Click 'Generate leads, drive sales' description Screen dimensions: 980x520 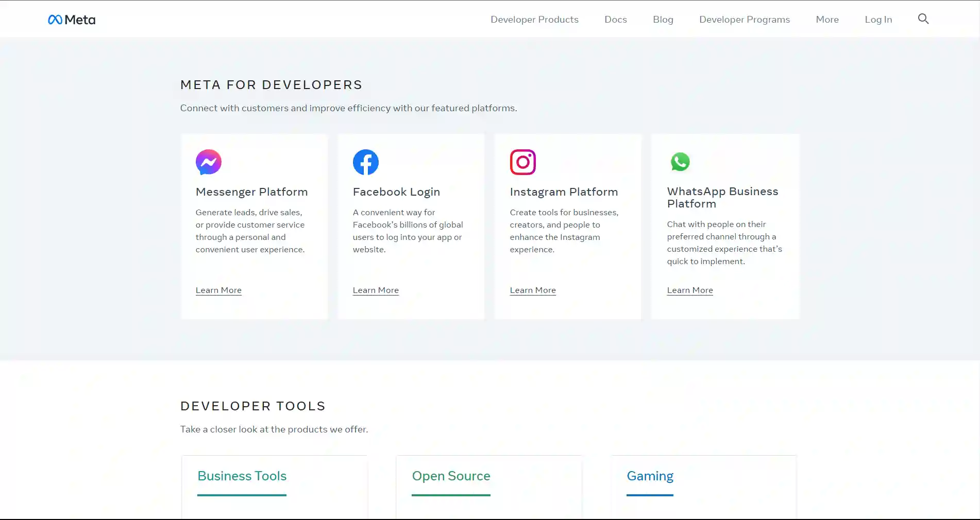(x=250, y=231)
